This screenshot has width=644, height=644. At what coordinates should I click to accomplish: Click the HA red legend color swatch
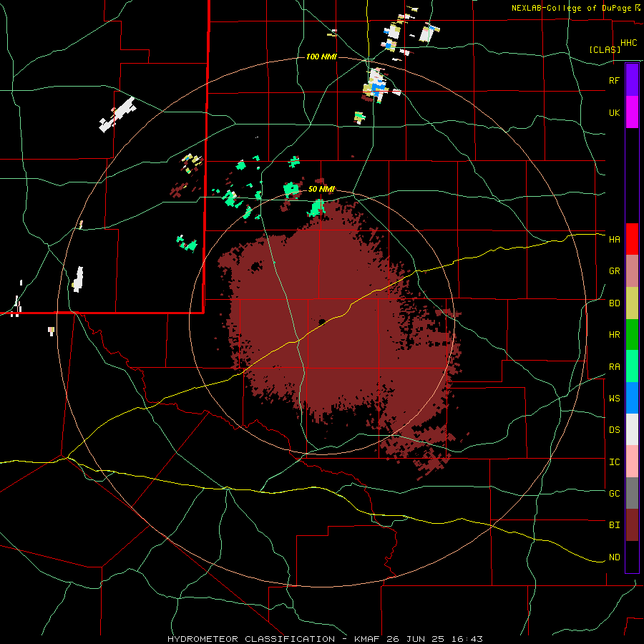tap(632, 239)
